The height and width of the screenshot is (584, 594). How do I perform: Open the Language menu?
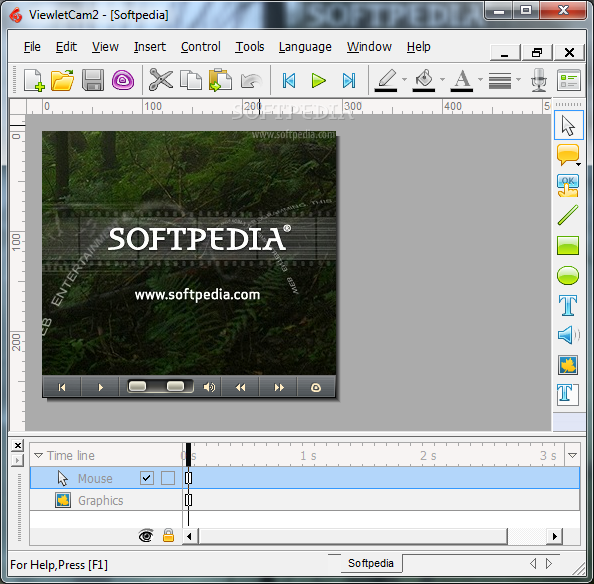pyautogui.click(x=305, y=47)
